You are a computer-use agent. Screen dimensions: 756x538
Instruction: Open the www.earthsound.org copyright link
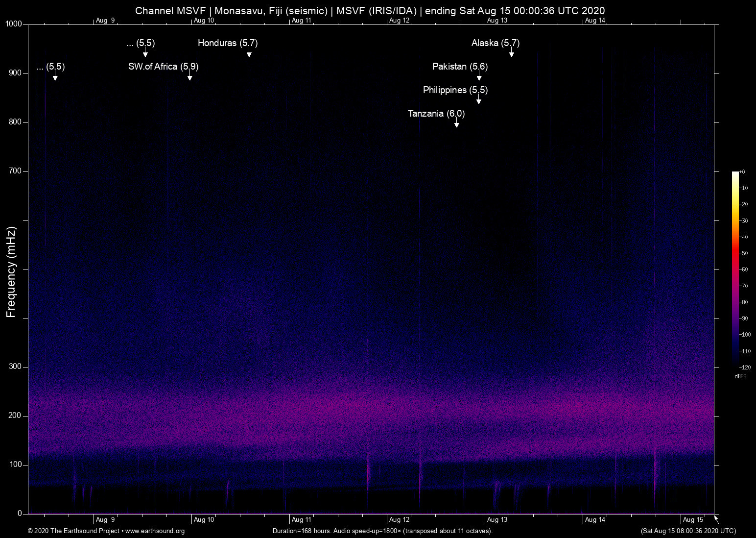click(x=155, y=531)
